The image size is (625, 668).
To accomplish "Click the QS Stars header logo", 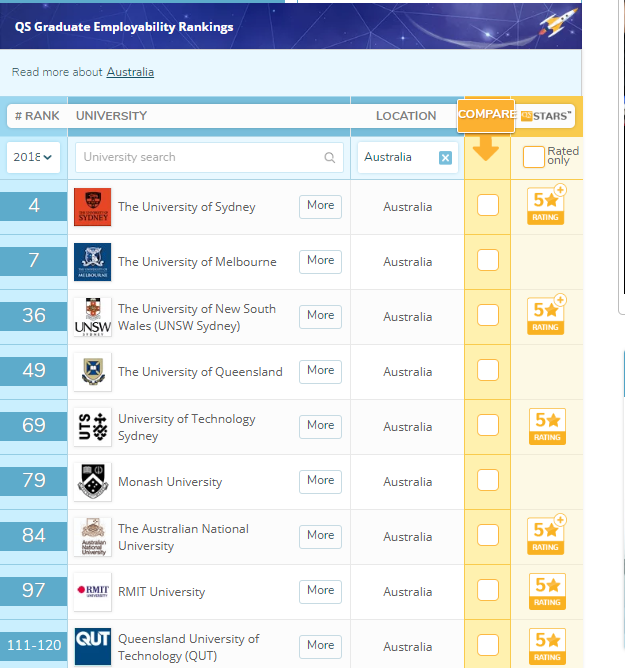I will pos(546,116).
